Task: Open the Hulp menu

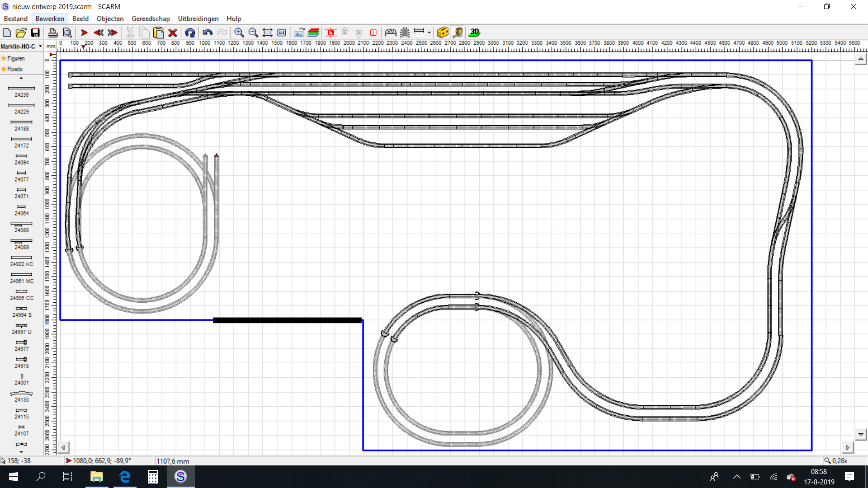Action: (x=234, y=19)
